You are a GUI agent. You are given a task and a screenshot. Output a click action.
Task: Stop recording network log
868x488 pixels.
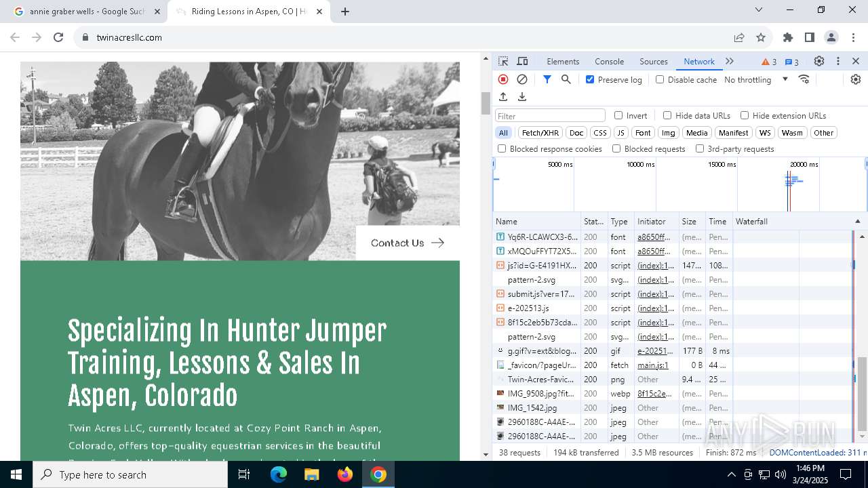pos(503,79)
